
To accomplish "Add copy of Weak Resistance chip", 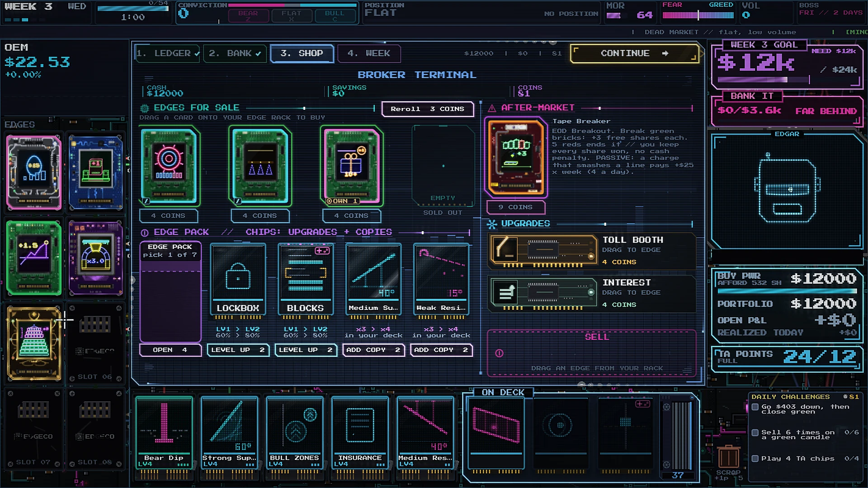I will pyautogui.click(x=442, y=350).
